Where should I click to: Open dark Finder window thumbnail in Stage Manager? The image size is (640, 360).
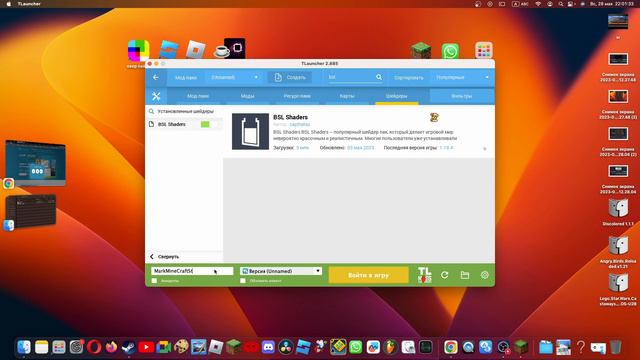[31, 211]
